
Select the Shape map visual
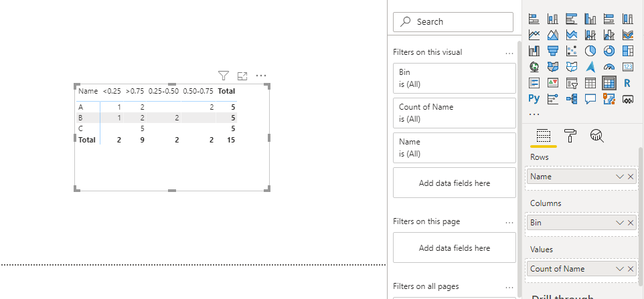[571, 66]
